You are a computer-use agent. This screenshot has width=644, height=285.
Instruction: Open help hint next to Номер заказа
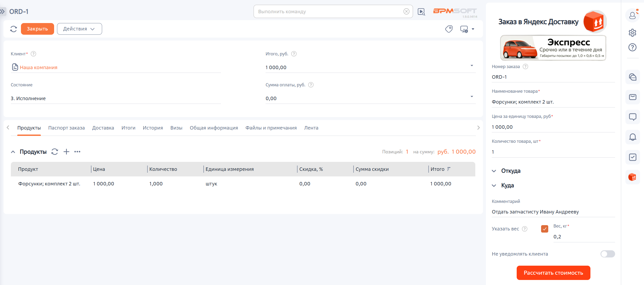coord(525,66)
